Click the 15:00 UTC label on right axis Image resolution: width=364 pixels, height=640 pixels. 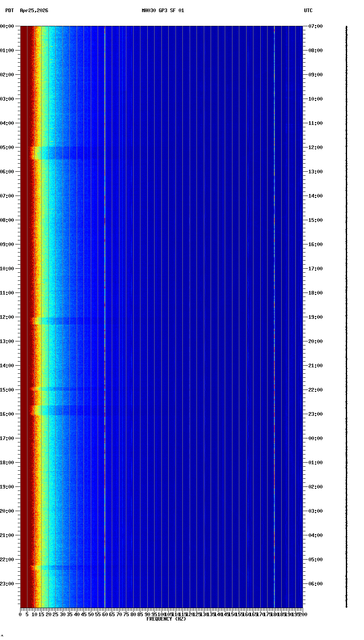pos(316,220)
